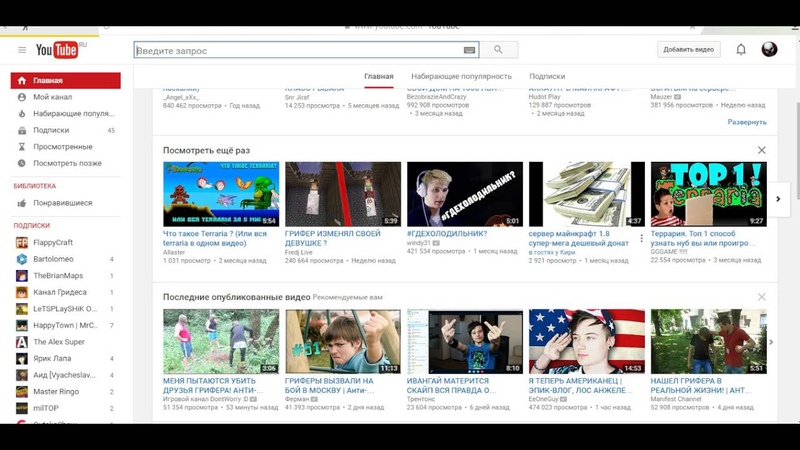Viewport: 800px width, 450px height.
Task: Expand the shelf with 'Развернуть'
Action: click(747, 122)
